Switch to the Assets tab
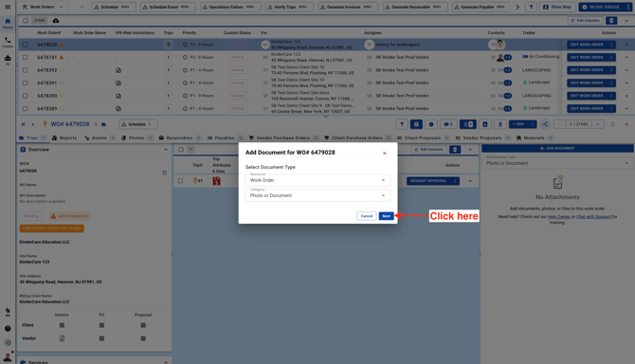 coord(100,138)
